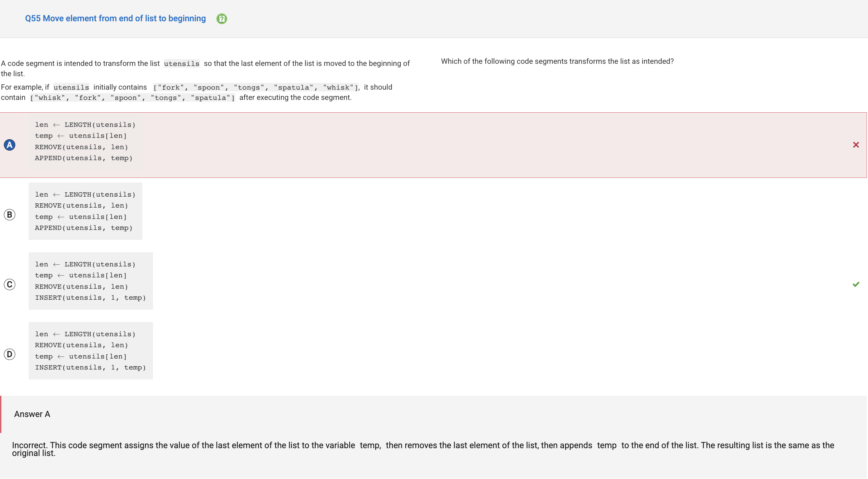This screenshot has width=868, height=479.
Task: Click the resulting list starting with "whisk"
Action: tap(133, 98)
